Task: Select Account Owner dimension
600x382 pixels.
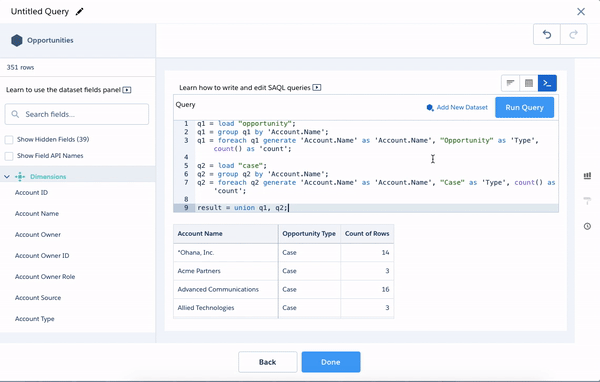Action: click(38, 235)
